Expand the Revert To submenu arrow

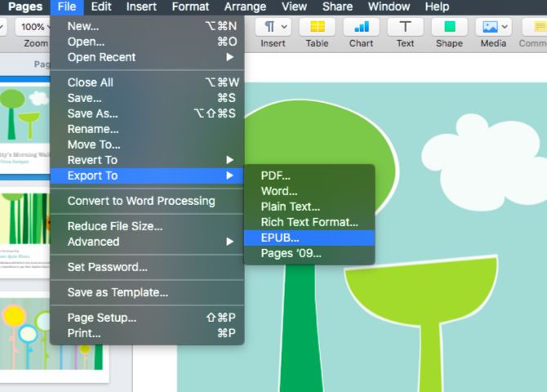click(229, 160)
